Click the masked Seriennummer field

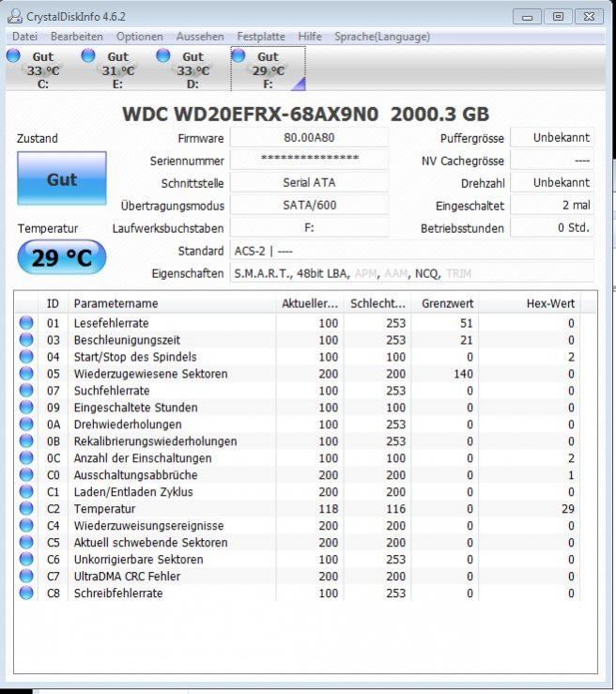point(309,160)
